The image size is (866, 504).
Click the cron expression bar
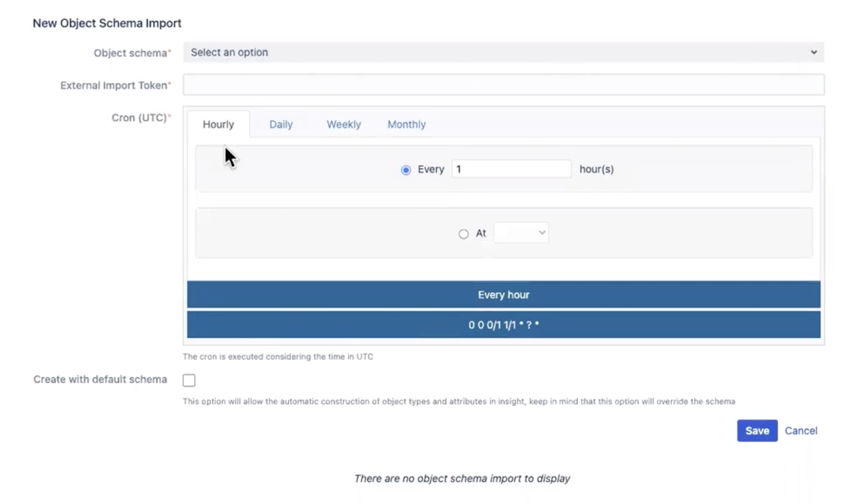[503, 325]
